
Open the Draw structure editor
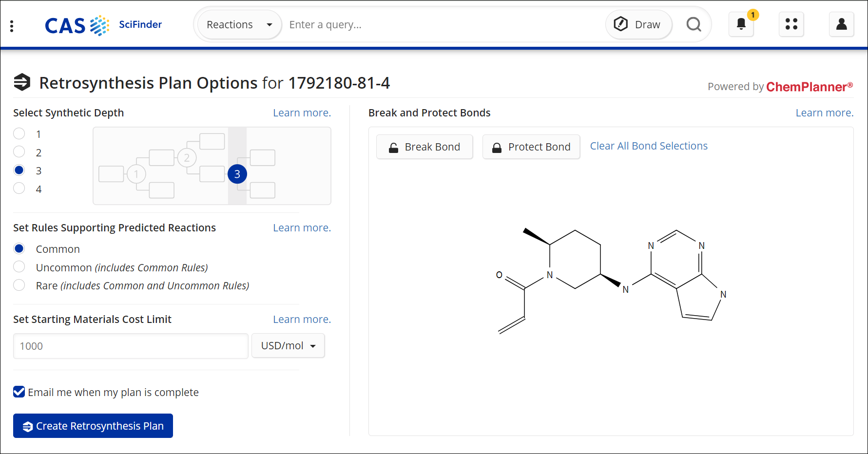coord(638,24)
